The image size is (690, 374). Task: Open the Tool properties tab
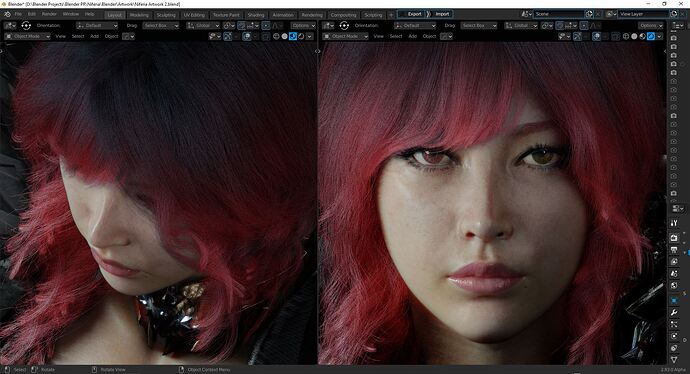click(x=674, y=224)
